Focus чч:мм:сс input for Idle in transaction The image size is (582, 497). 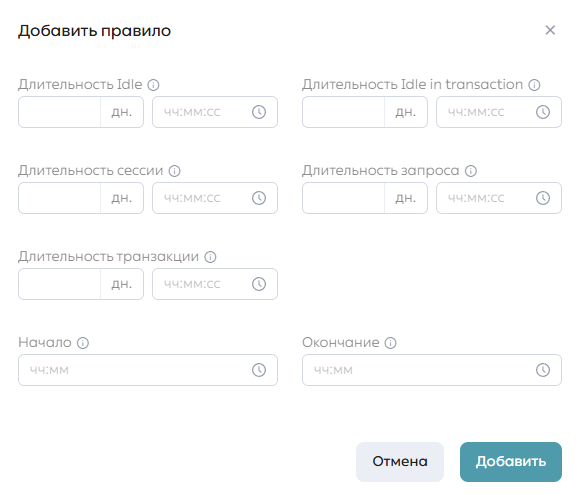tap(499, 112)
